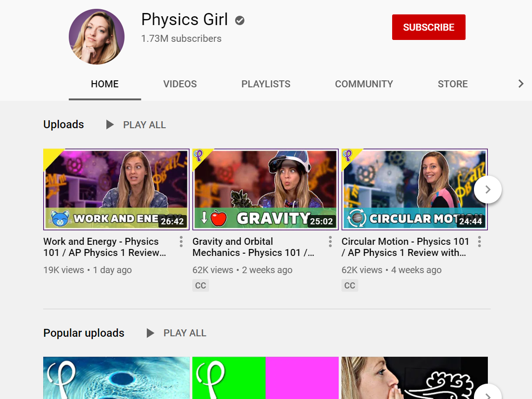This screenshot has height=399, width=532.
Task: Click the 26:42 duration badge
Action: pyautogui.click(x=172, y=221)
